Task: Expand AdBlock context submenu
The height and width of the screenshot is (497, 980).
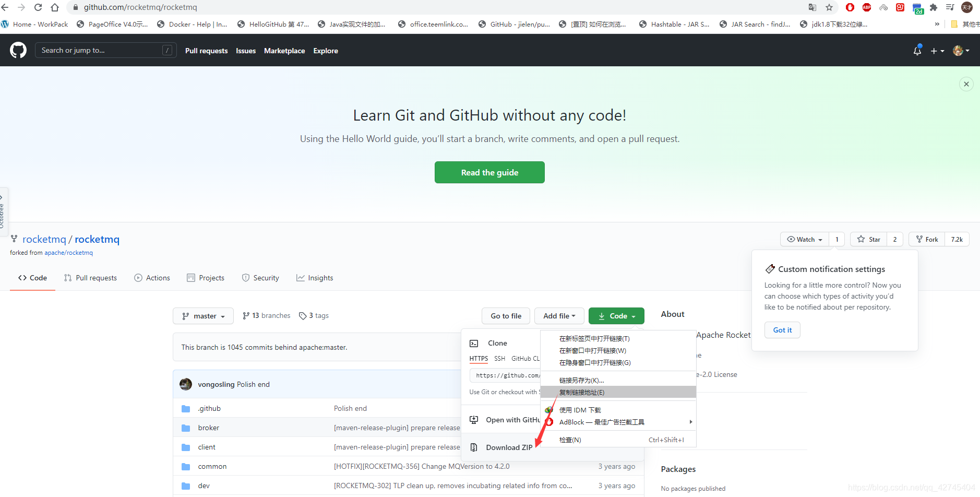Action: click(x=618, y=422)
